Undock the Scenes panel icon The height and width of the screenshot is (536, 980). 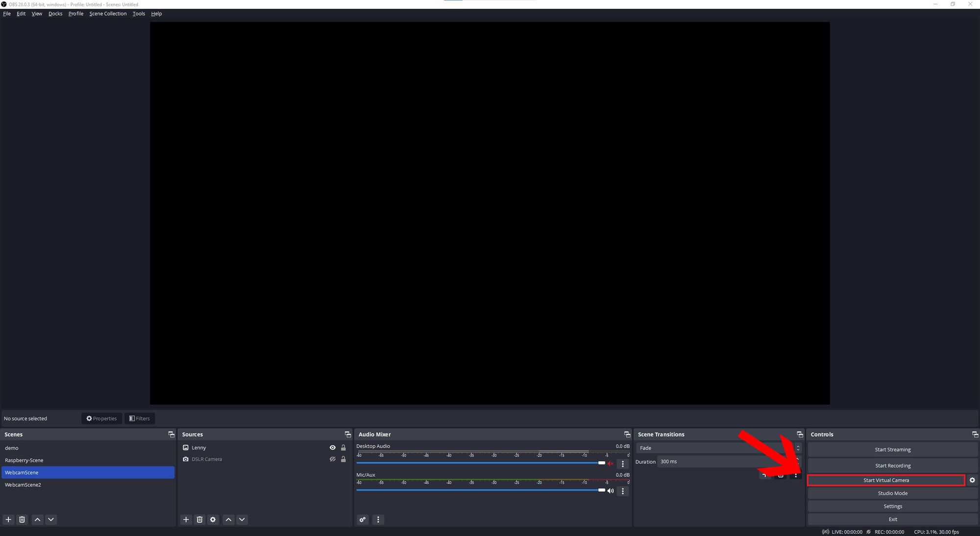tap(171, 434)
